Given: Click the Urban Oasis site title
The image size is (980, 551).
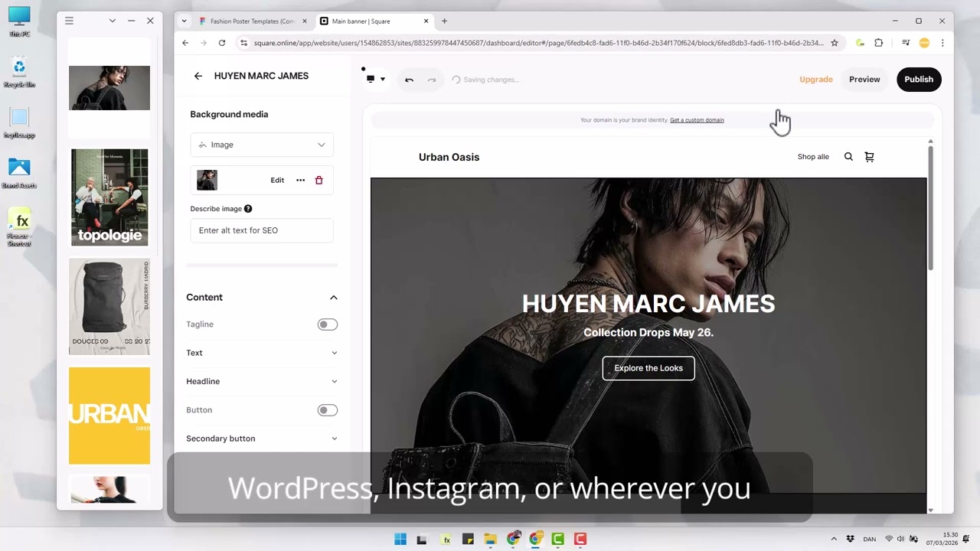Looking at the screenshot, I should pyautogui.click(x=449, y=157).
